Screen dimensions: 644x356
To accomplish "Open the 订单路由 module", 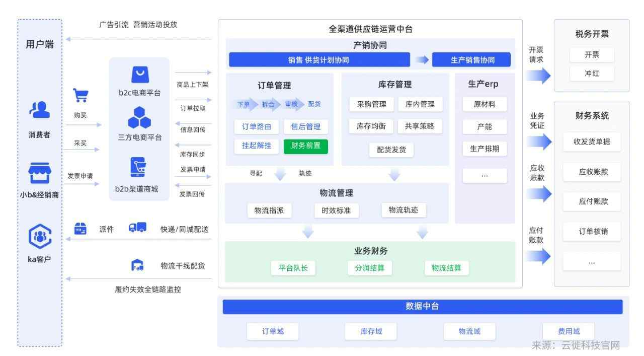I will [257, 127].
